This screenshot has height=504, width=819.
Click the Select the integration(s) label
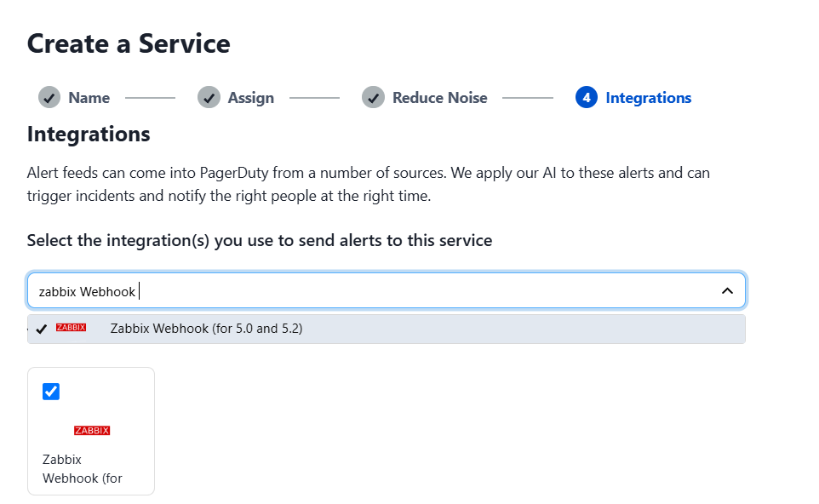tap(260, 241)
